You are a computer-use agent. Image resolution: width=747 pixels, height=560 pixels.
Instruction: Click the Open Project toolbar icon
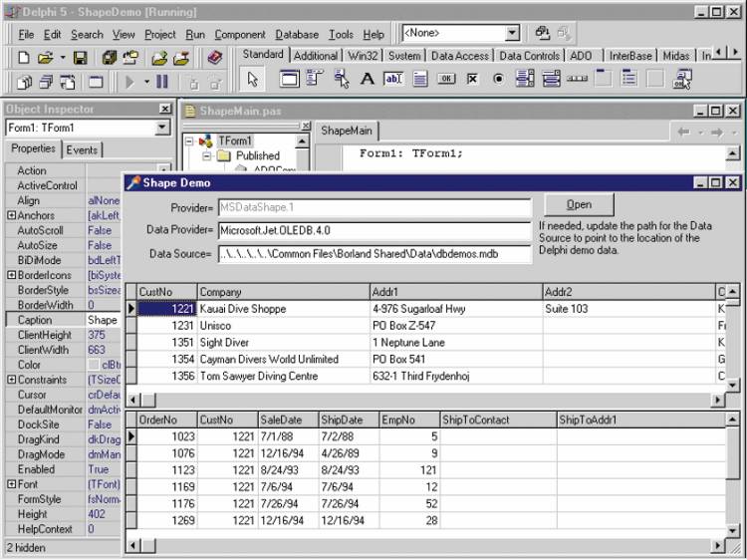tap(130, 58)
